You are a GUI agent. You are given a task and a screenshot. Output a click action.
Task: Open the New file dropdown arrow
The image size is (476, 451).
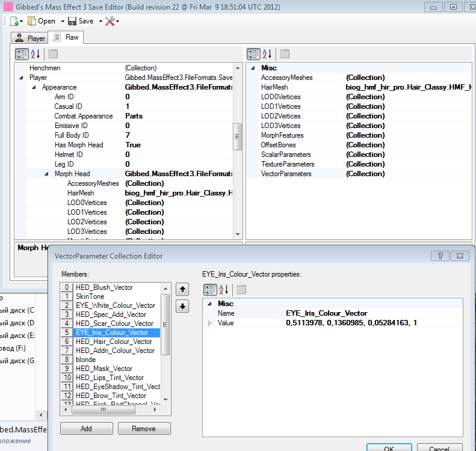coord(21,21)
